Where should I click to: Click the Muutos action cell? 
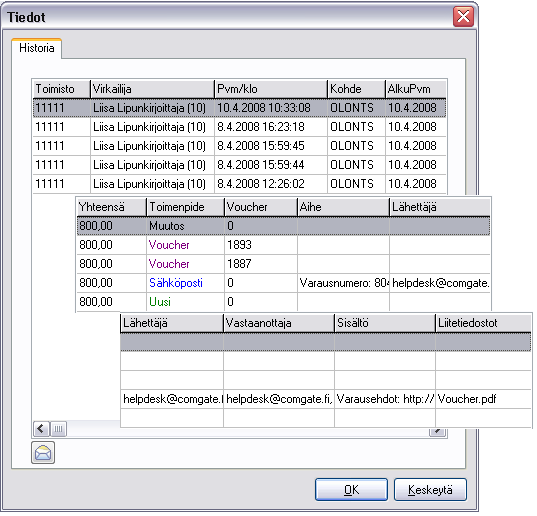[185, 226]
